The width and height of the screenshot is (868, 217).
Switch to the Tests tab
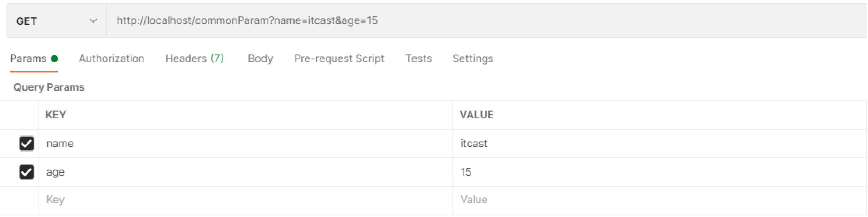(x=418, y=59)
